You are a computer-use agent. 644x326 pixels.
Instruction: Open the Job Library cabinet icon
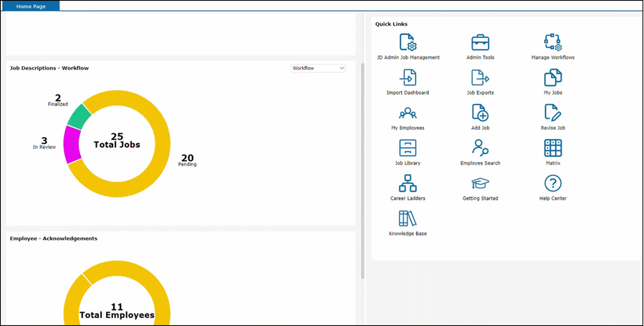pos(408,148)
